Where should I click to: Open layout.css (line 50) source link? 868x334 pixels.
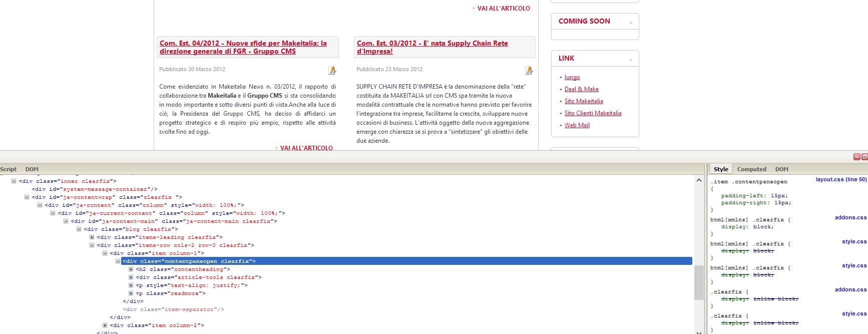click(841, 179)
